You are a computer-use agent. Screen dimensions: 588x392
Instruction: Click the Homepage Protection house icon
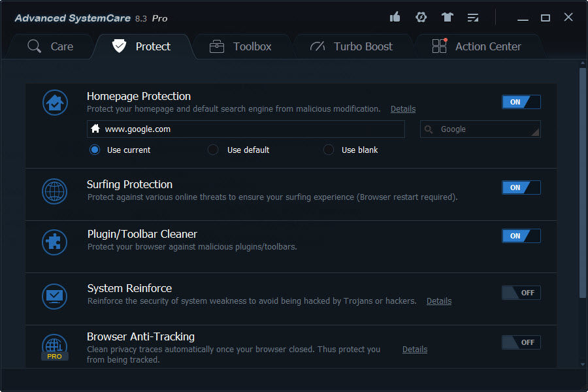tap(55, 103)
